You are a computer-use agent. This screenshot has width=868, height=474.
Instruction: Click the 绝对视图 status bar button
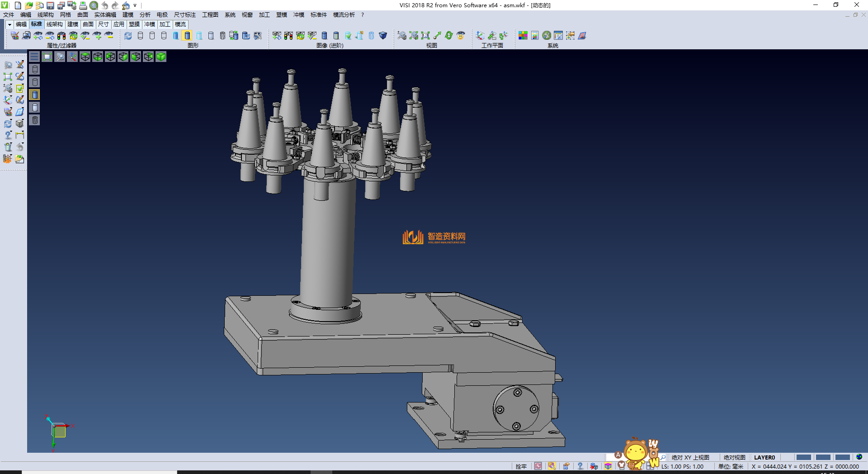pyautogui.click(x=734, y=457)
